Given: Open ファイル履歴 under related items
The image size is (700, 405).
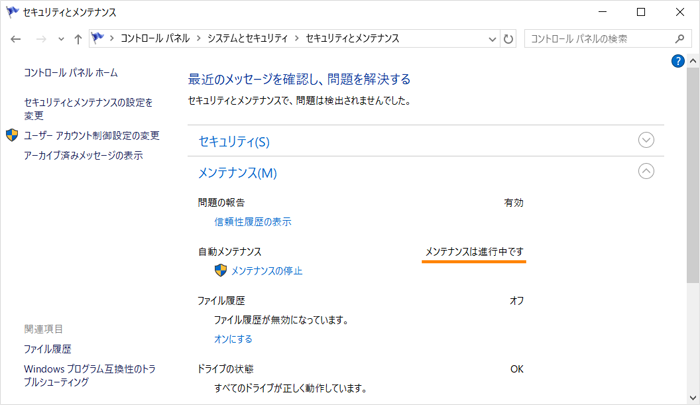Looking at the screenshot, I should click(47, 349).
